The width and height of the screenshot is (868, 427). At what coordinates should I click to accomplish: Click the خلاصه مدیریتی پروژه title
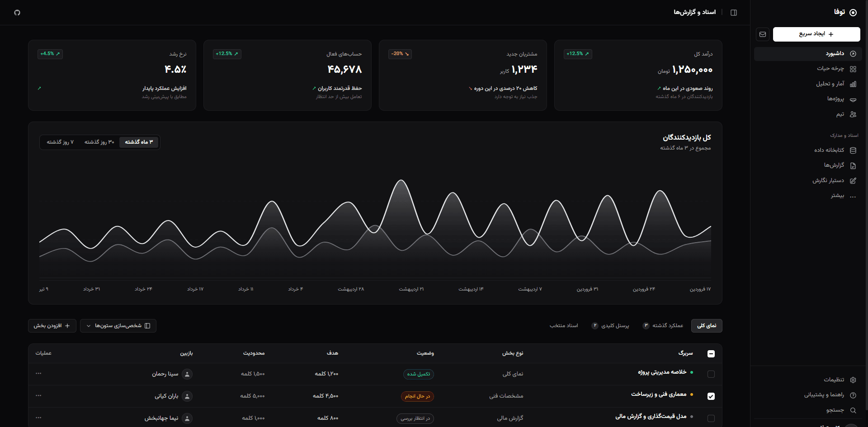[x=662, y=372]
